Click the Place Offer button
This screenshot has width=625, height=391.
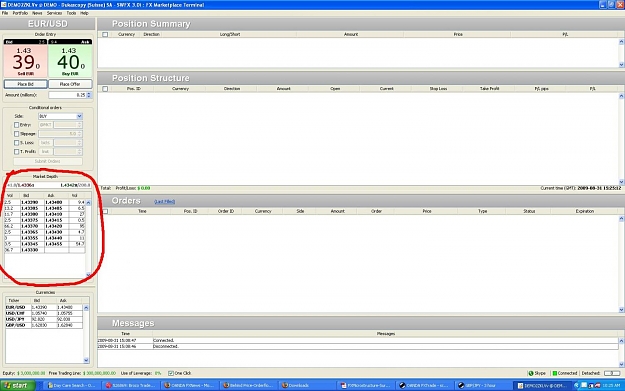pos(70,84)
